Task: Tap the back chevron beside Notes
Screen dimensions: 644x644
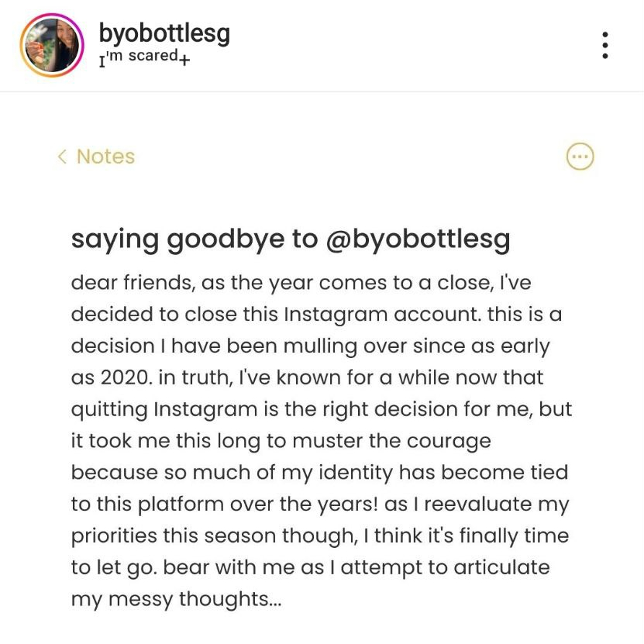Action: pos(62,157)
